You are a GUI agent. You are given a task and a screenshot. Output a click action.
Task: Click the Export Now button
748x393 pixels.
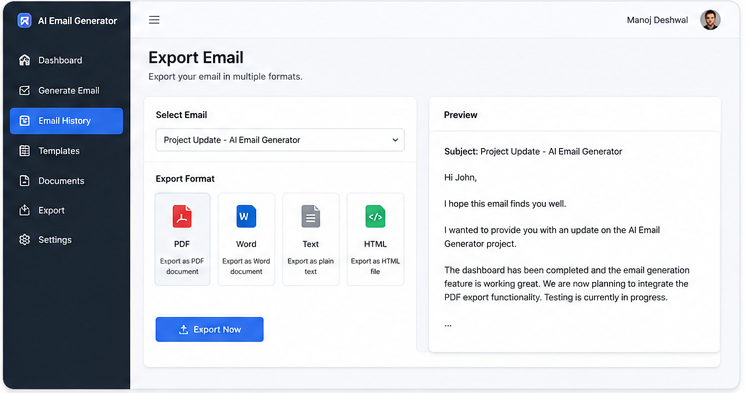pyautogui.click(x=209, y=330)
